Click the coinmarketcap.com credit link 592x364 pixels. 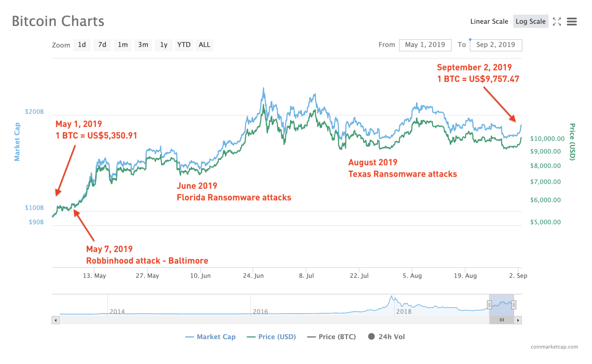[554, 347]
